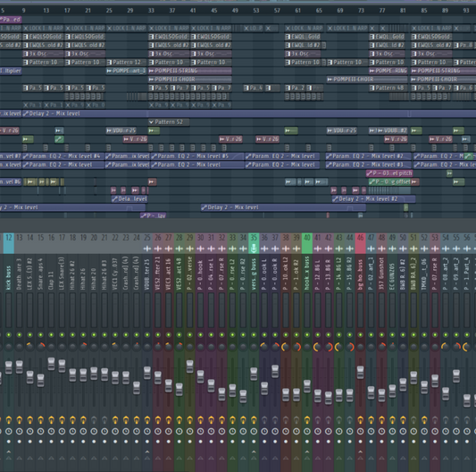Select the POMPEII CHOIR clip at bar 33
This screenshot has height=472, width=476.
pyautogui.click(x=190, y=80)
